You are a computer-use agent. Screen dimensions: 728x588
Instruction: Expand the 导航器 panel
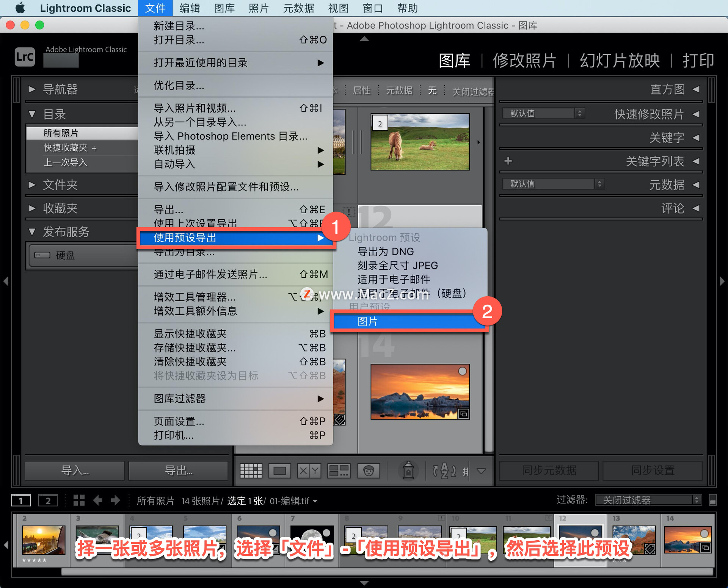pyautogui.click(x=32, y=89)
